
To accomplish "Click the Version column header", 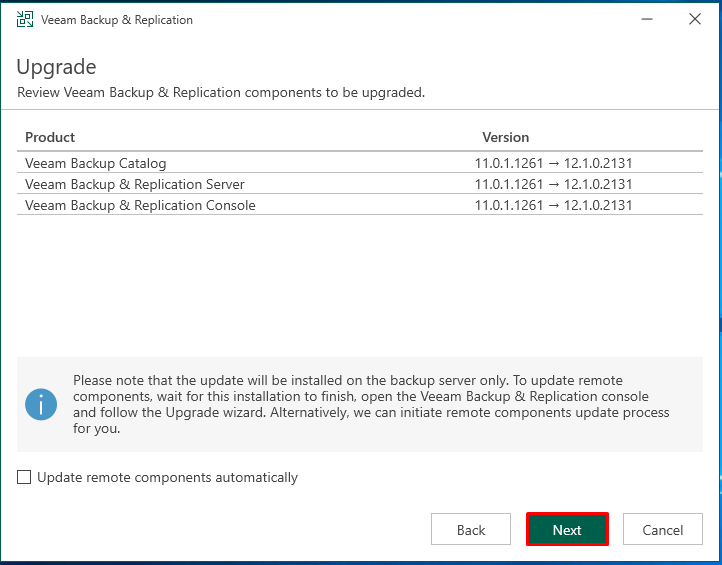I will [506, 137].
